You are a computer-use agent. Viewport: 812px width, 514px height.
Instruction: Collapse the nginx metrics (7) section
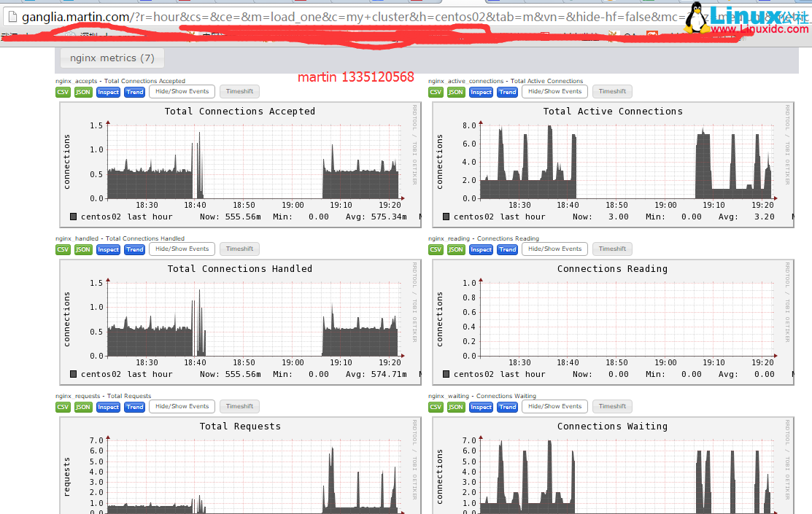tap(112, 58)
